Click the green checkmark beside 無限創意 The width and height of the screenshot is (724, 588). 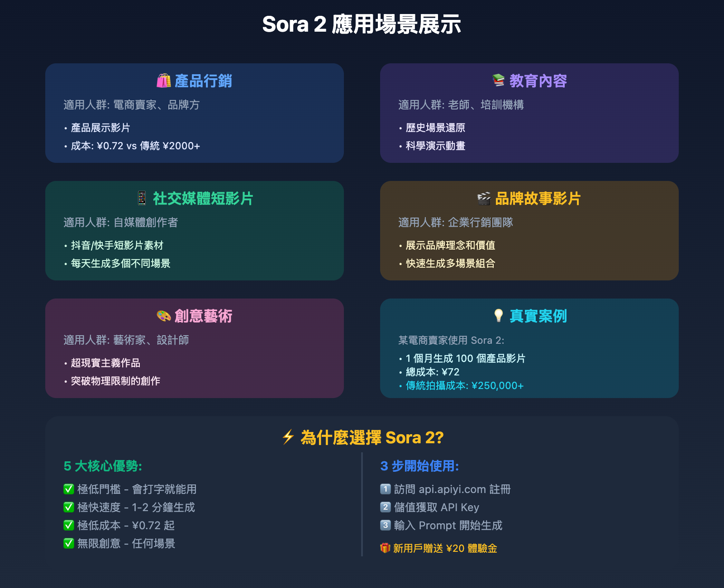click(x=69, y=543)
